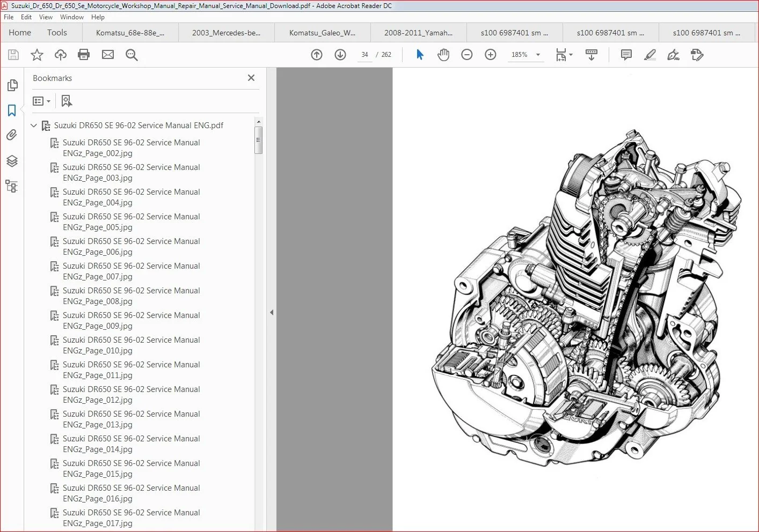This screenshot has width=759, height=532.
Task: Click the Save file icon
Action: coord(13,55)
